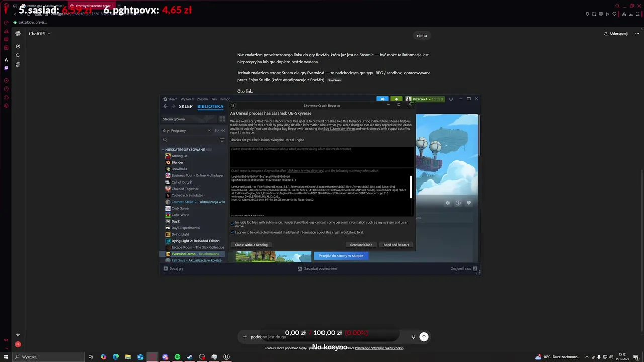The width and height of the screenshot is (644, 362).
Task: Open Opera sidebar settings gear icon
Action: pos(6,106)
